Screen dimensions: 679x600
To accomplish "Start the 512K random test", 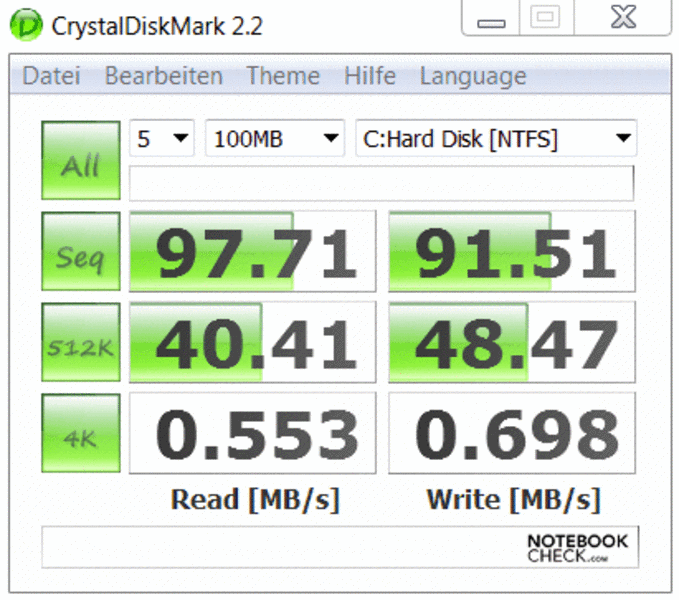I will tap(81, 342).
